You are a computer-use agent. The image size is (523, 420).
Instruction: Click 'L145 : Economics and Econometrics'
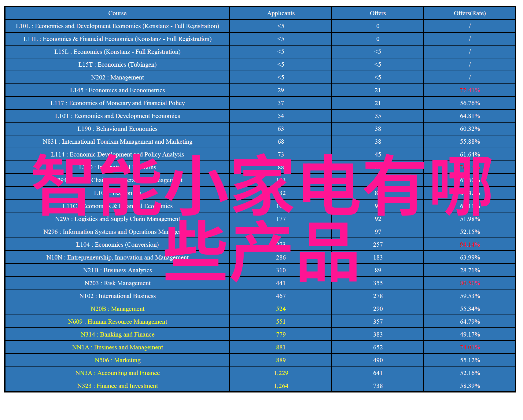click(117, 90)
